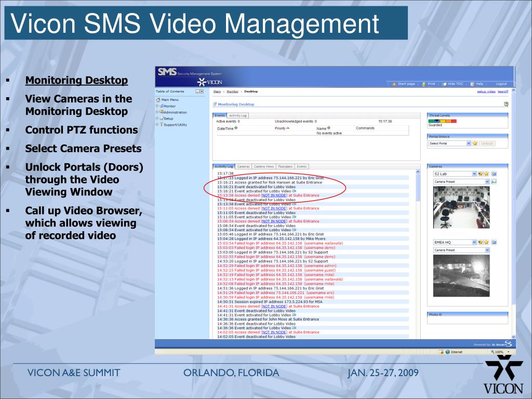Select the Activity Log tab in top panel
Image resolution: width=532 pixels, height=399 pixels.
point(238,116)
